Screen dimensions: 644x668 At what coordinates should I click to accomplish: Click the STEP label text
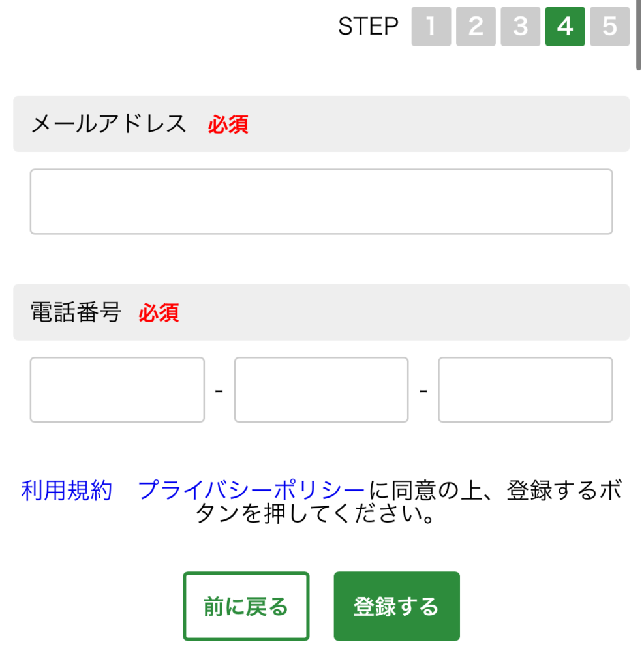pos(368,27)
